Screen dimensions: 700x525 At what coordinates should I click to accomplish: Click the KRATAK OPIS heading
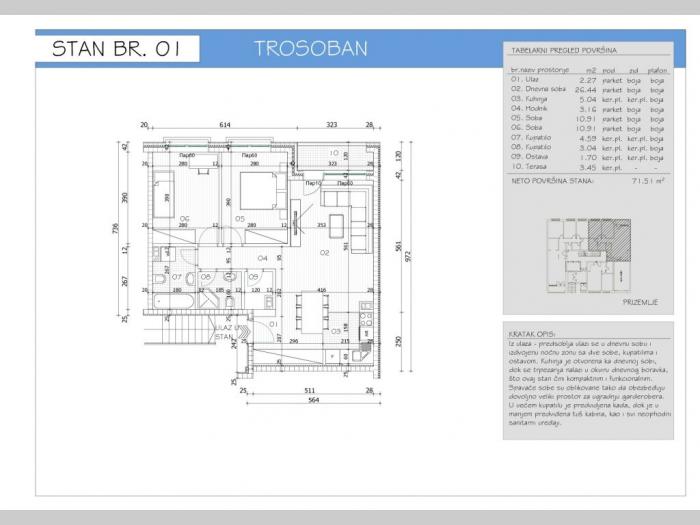[531, 337]
